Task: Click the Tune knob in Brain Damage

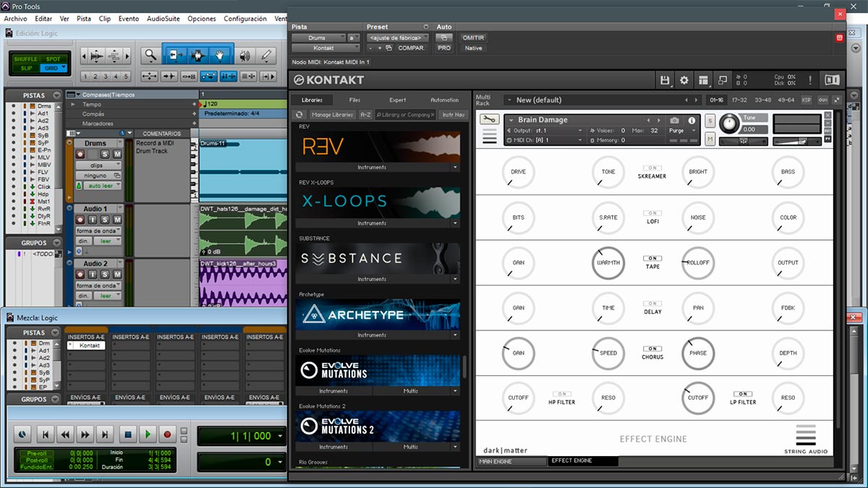Action: (x=729, y=124)
